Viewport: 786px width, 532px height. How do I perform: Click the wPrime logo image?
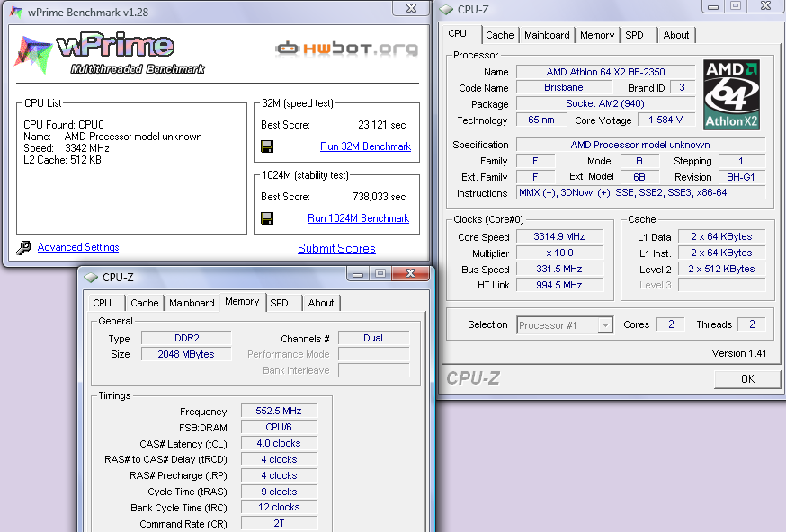tap(110, 54)
